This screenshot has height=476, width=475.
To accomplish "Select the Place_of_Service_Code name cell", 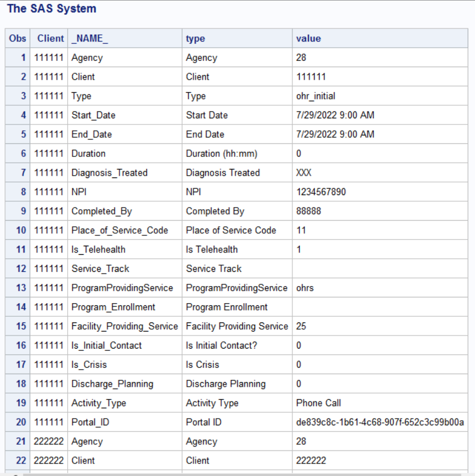I will [x=120, y=230].
